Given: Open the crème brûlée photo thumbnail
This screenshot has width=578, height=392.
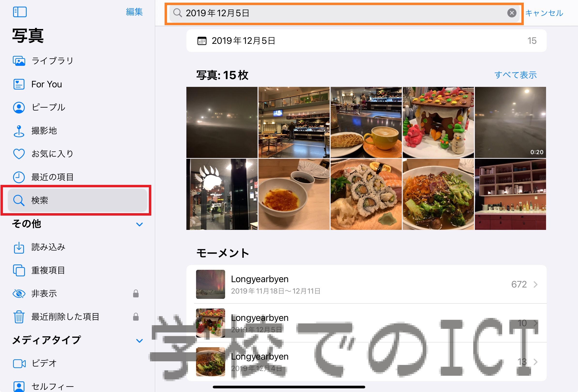Looking at the screenshot, I should pos(294,194).
